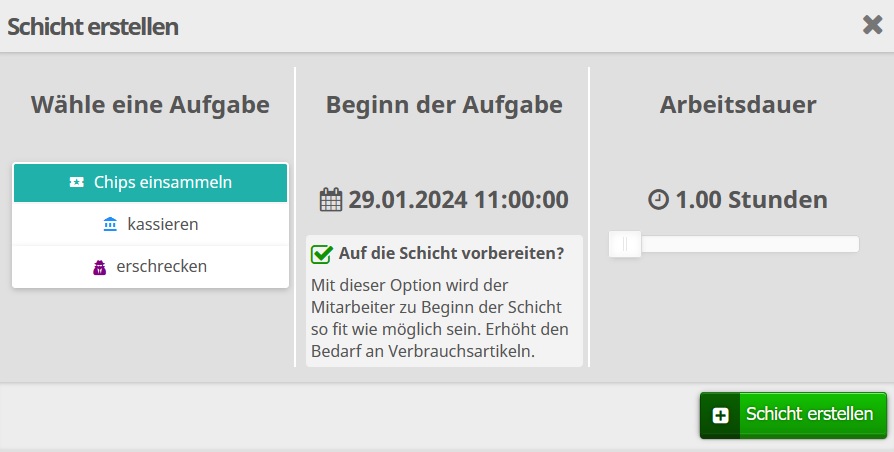Toggle the green shift preparation checkbox
This screenshot has width=894, height=452.
point(322,254)
